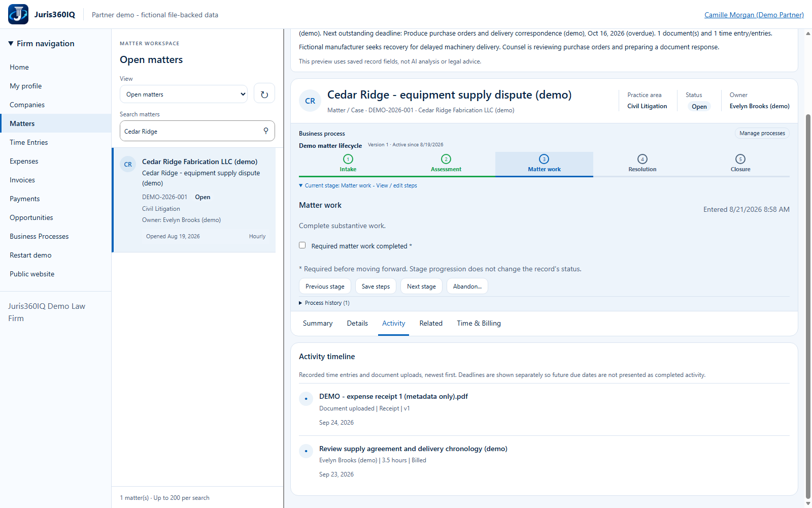Select the Intake stage circle
The width and height of the screenshot is (812, 508).
348,159
